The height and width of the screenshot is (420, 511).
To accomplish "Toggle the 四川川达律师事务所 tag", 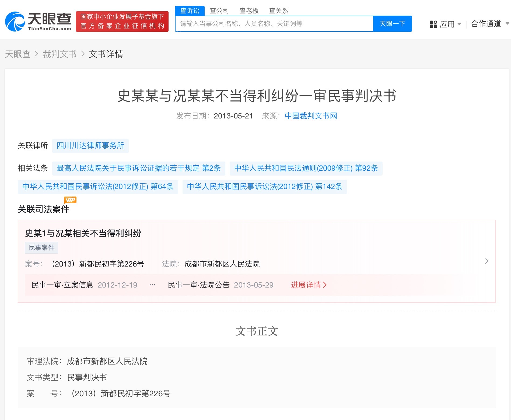I will coord(90,146).
